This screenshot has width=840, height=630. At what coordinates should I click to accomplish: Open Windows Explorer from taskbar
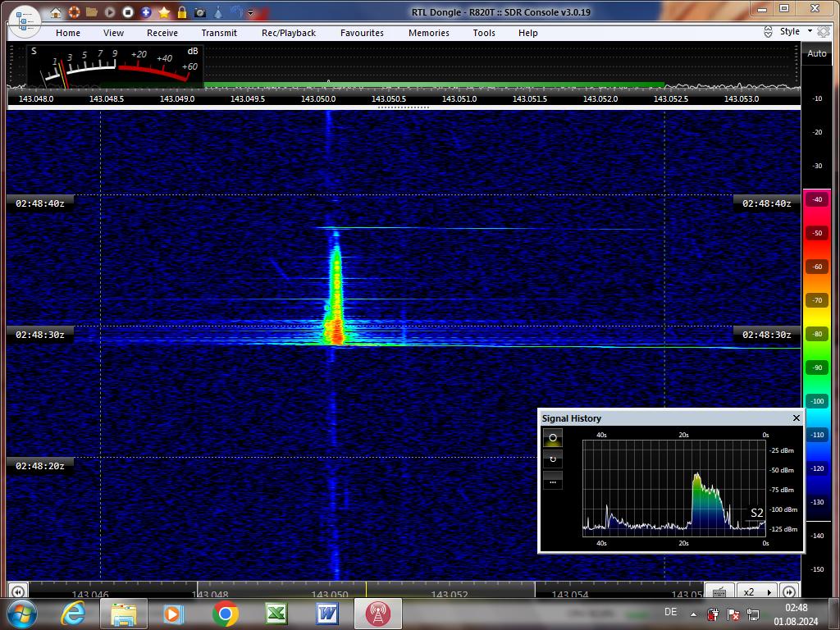[x=124, y=614]
